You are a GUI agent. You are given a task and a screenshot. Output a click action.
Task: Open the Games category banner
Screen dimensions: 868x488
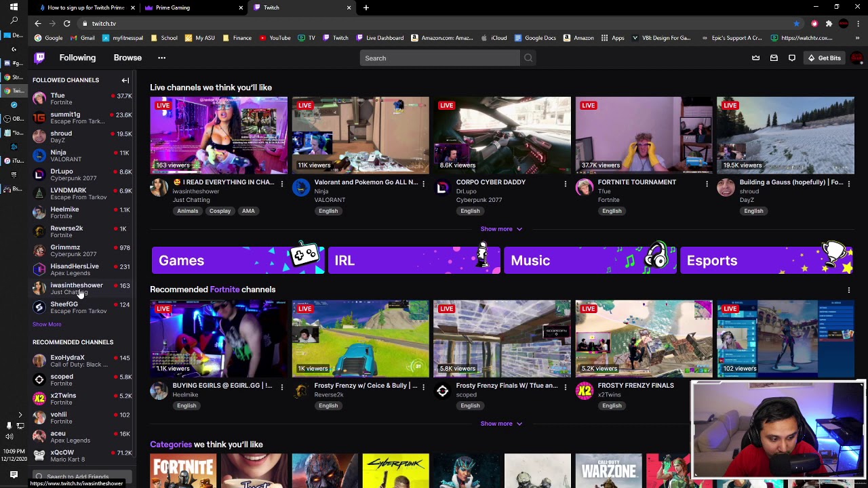(x=238, y=260)
